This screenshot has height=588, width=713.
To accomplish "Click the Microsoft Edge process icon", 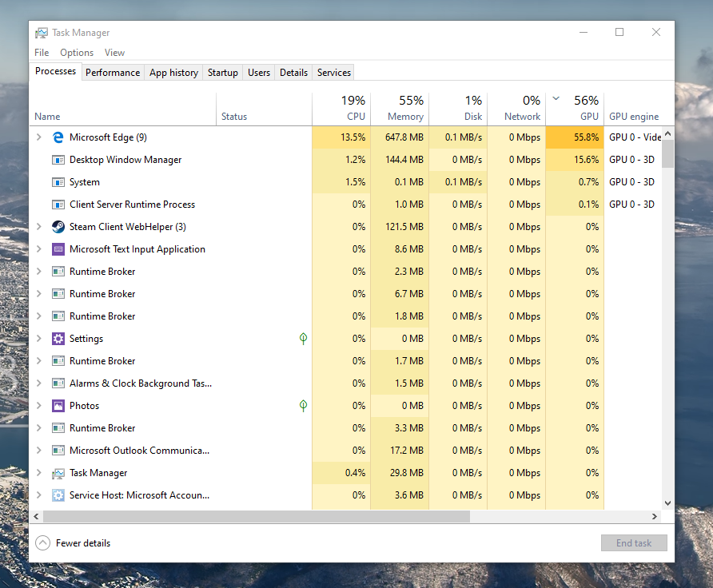I will (58, 137).
